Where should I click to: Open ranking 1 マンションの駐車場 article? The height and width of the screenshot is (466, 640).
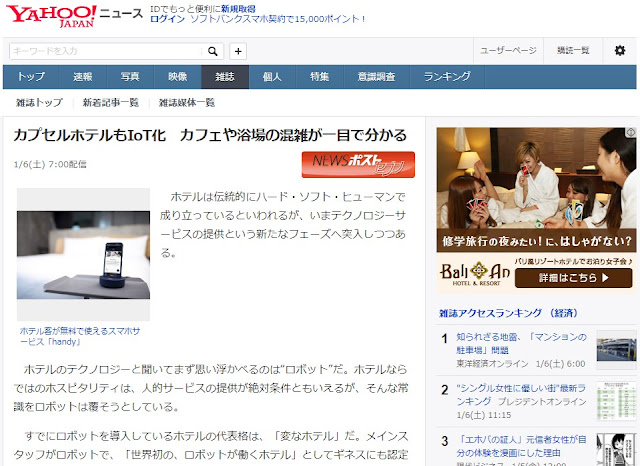point(521,343)
